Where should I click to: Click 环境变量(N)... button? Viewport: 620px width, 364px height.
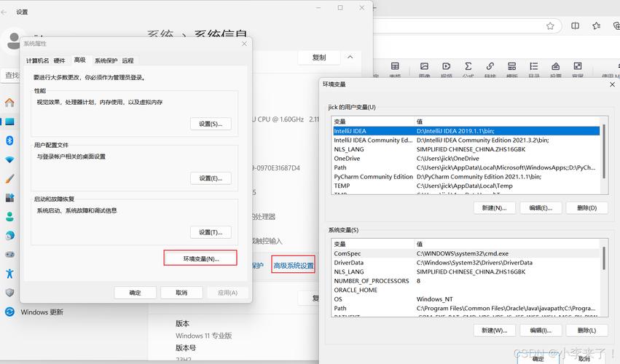tap(201, 258)
